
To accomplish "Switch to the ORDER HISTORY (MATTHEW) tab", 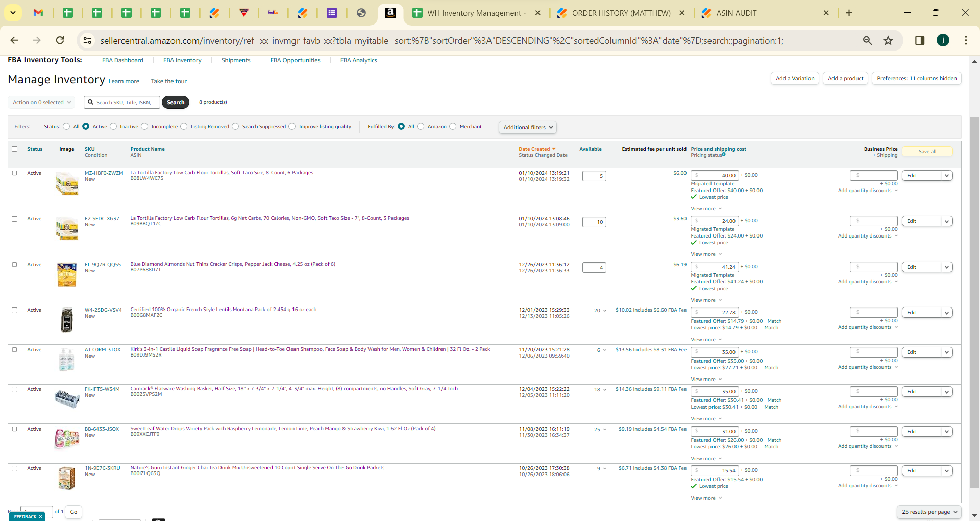I will [621, 13].
